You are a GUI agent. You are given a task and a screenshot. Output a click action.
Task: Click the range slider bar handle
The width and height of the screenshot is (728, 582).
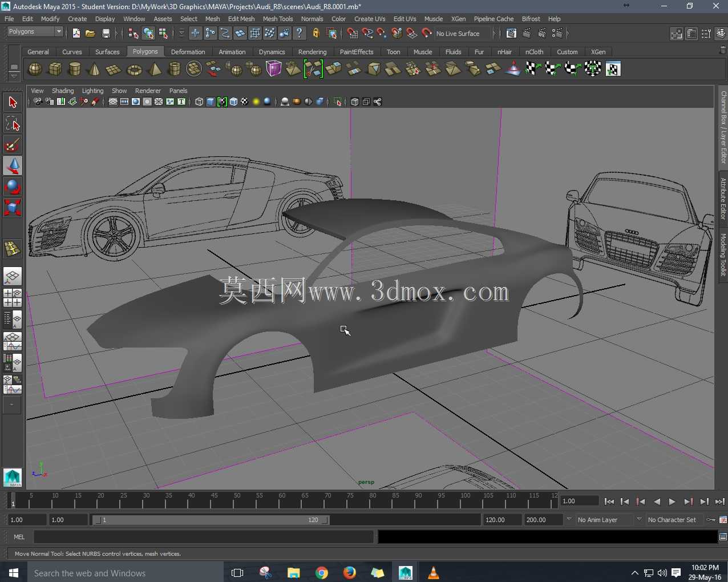coord(211,520)
